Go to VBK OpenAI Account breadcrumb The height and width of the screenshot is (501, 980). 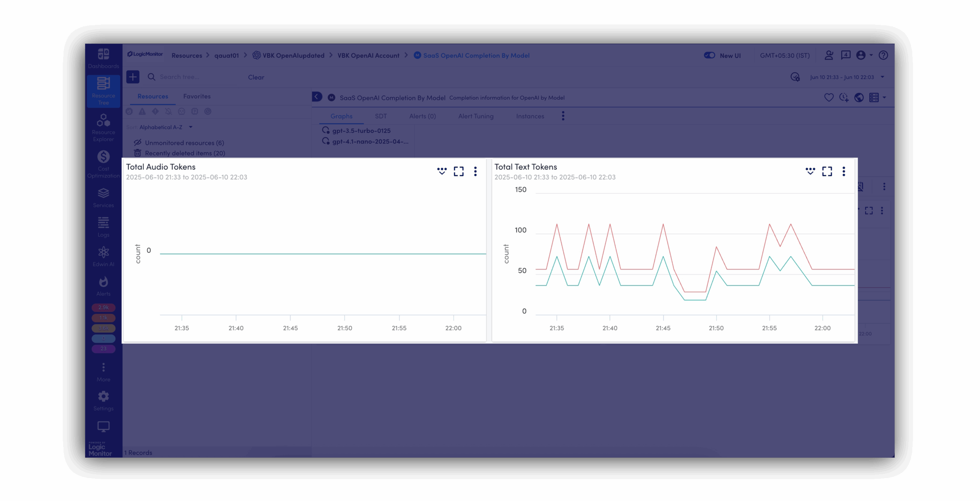(x=368, y=55)
